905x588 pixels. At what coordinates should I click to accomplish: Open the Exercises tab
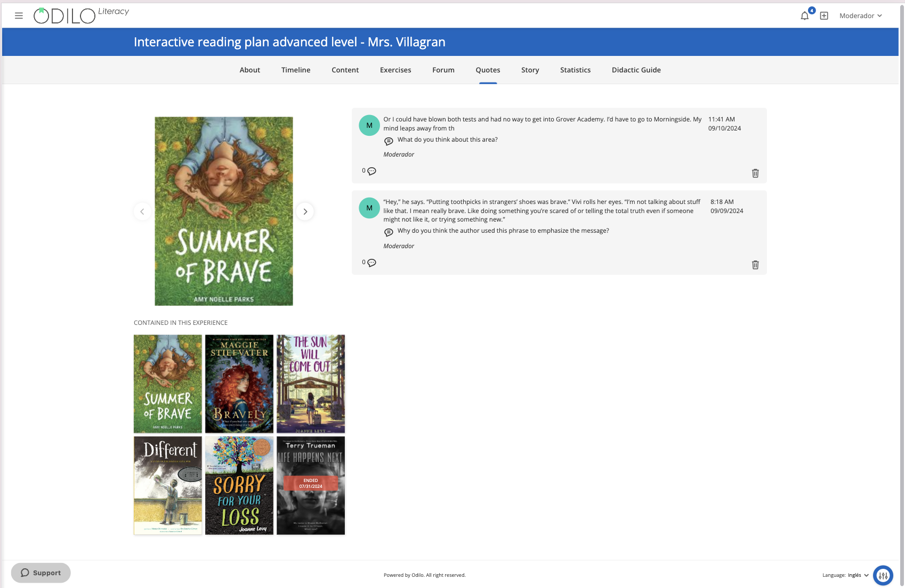pos(395,70)
